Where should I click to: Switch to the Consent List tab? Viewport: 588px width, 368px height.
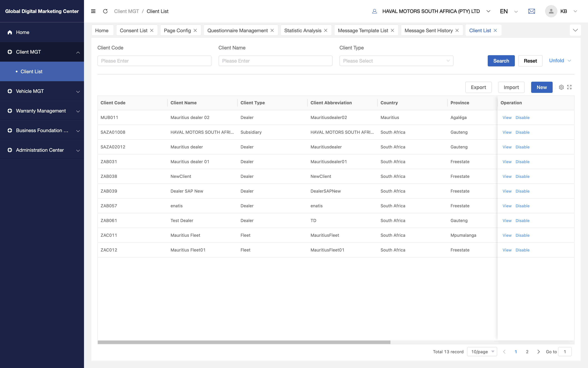[133, 30]
